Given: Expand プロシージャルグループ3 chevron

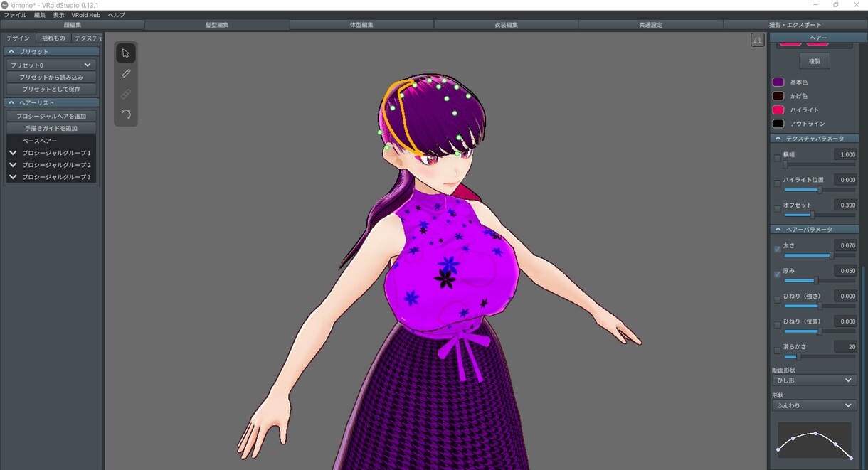Looking at the screenshot, I should click(13, 177).
